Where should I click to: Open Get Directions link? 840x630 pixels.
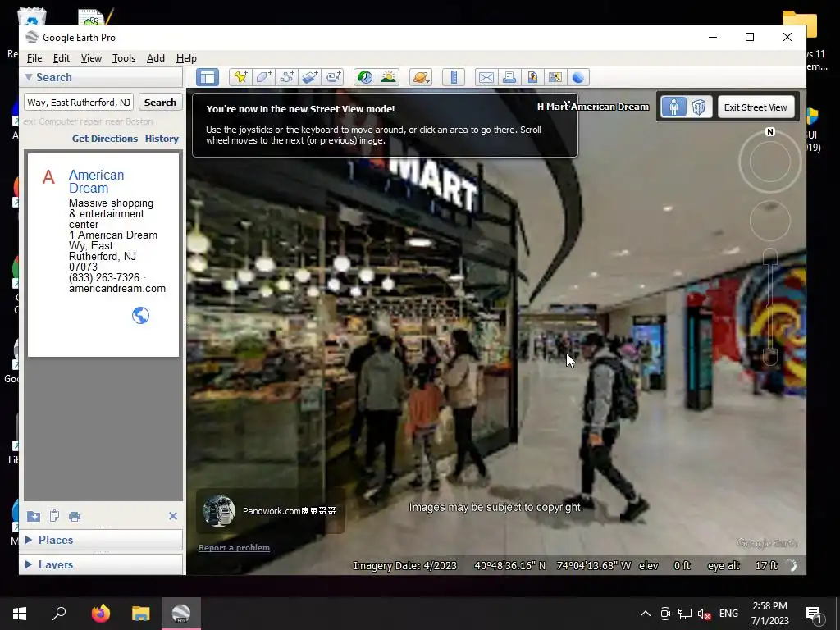coord(105,138)
